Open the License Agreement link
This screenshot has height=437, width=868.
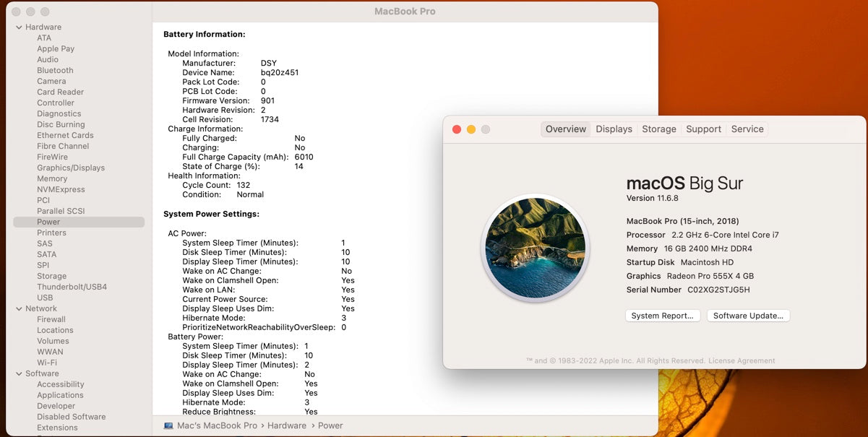742,361
